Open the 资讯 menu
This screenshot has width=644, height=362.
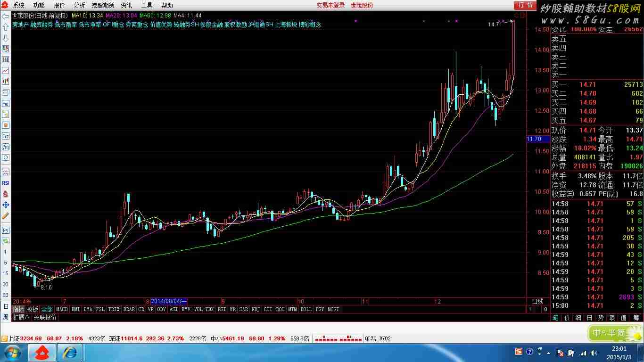(x=126, y=5)
